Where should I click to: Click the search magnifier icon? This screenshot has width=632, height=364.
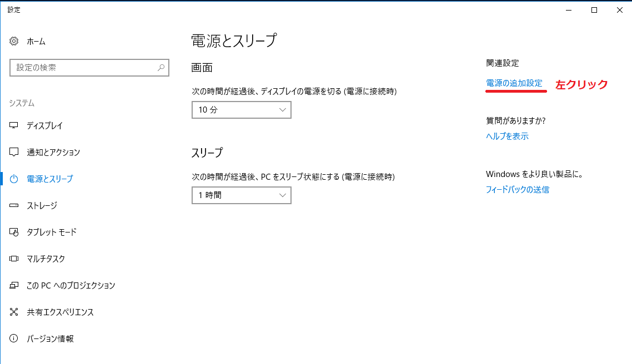coord(161,68)
